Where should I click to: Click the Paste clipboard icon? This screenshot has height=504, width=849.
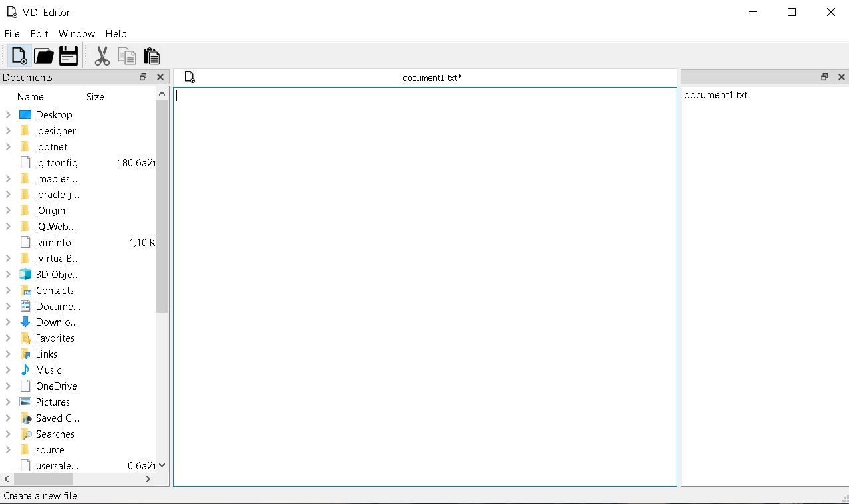[x=151, y=56]
